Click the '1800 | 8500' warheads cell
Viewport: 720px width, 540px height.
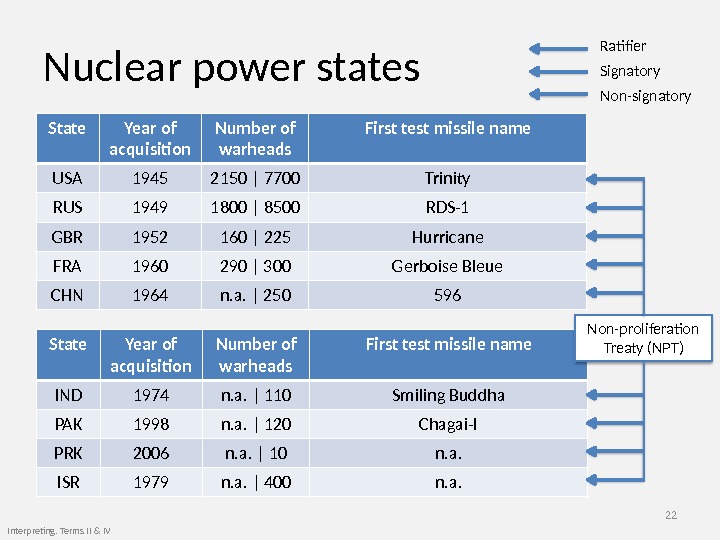coord(255,208)
